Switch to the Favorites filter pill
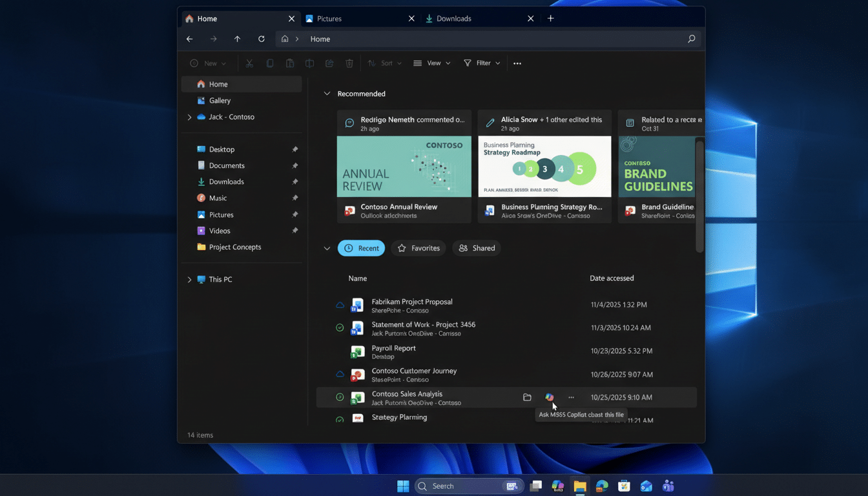Screen dimensions: 868x496 click(x=418, y=248)
